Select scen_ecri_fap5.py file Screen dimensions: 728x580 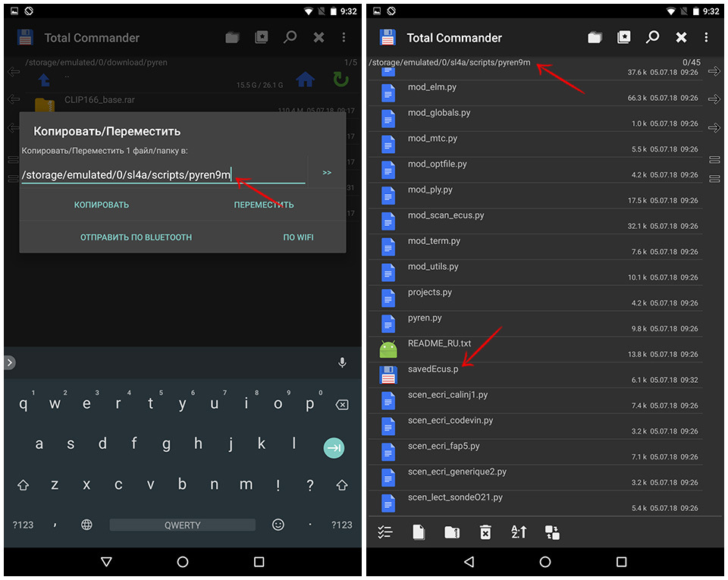tap(535, 451)
